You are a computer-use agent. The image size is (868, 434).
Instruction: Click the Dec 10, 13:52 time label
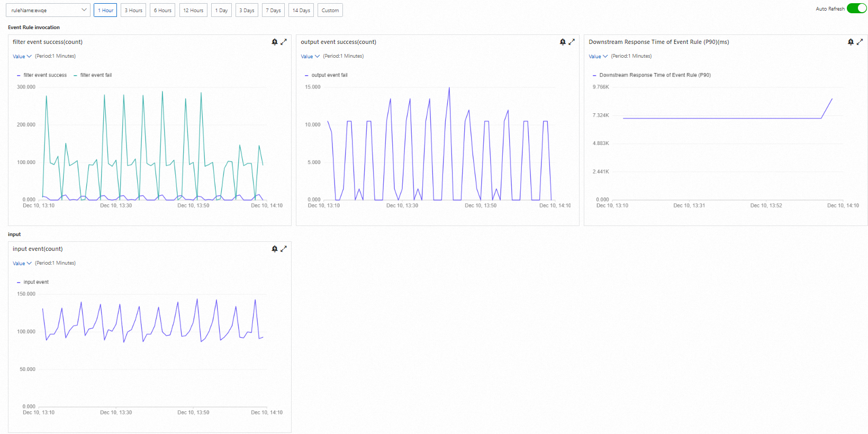[x=766, y=205]
